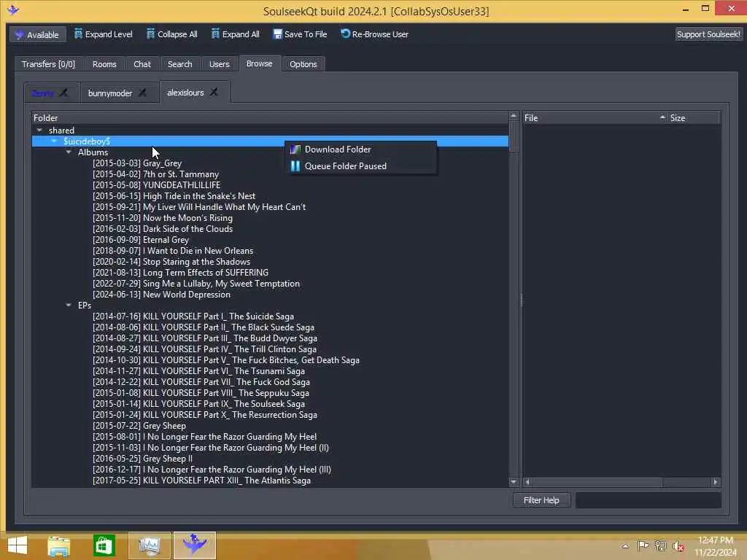Click the bird icon in the Available button
Screen dimensions: 747x560
(x=20, y=35)
